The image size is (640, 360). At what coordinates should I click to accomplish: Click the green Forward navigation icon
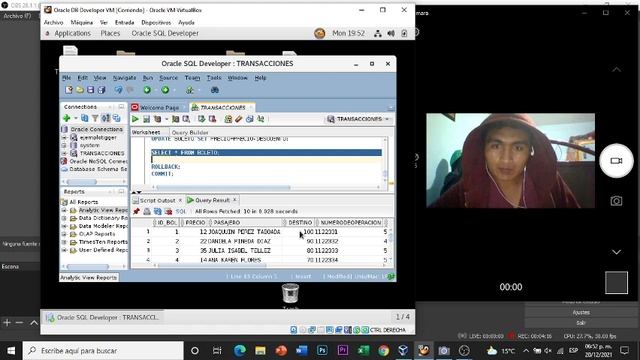(x=165, y=89)
